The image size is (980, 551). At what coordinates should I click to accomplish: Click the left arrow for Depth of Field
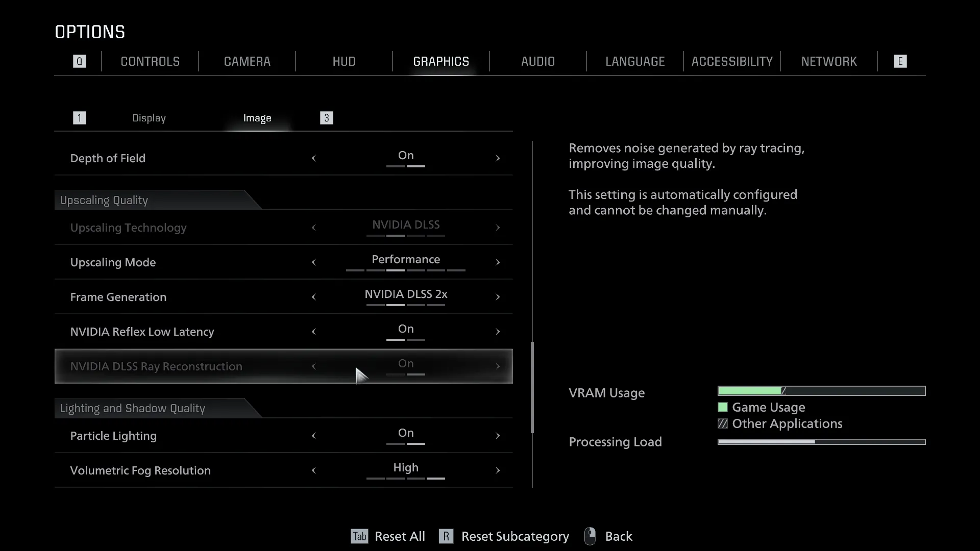tap(314, 158)
